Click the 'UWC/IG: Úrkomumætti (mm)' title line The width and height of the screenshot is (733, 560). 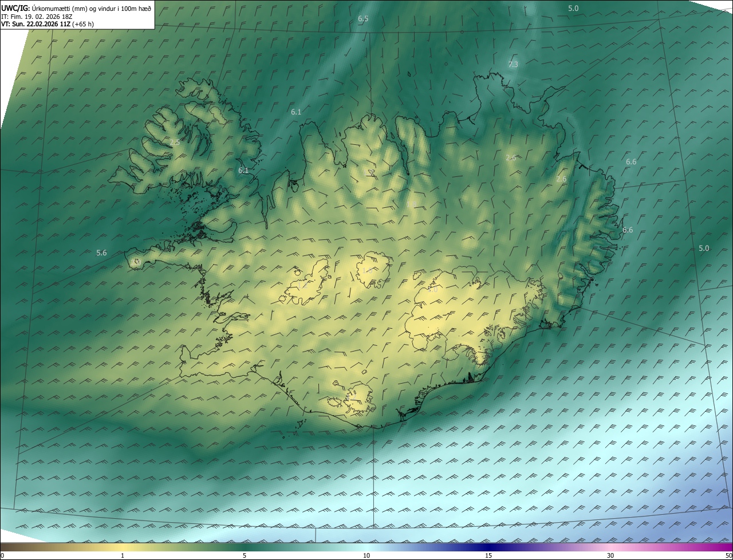click(76, 8)
